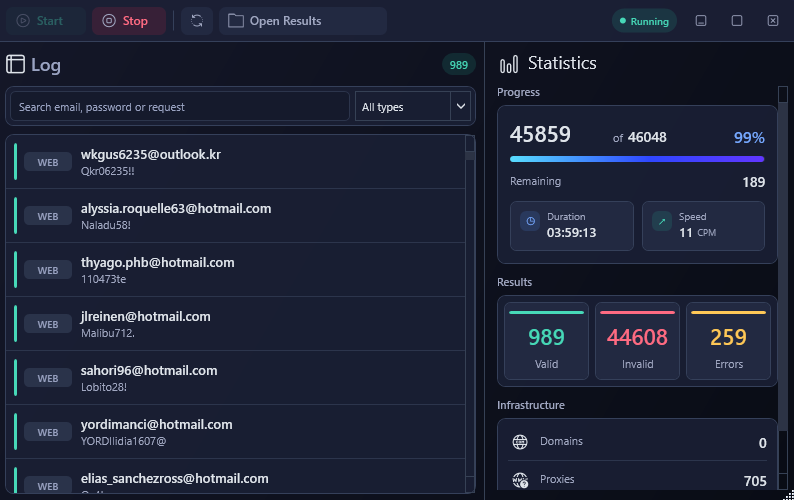Click the Progress section heading
Viewport: 794px width, 500px height.
(x=518, y=92)
